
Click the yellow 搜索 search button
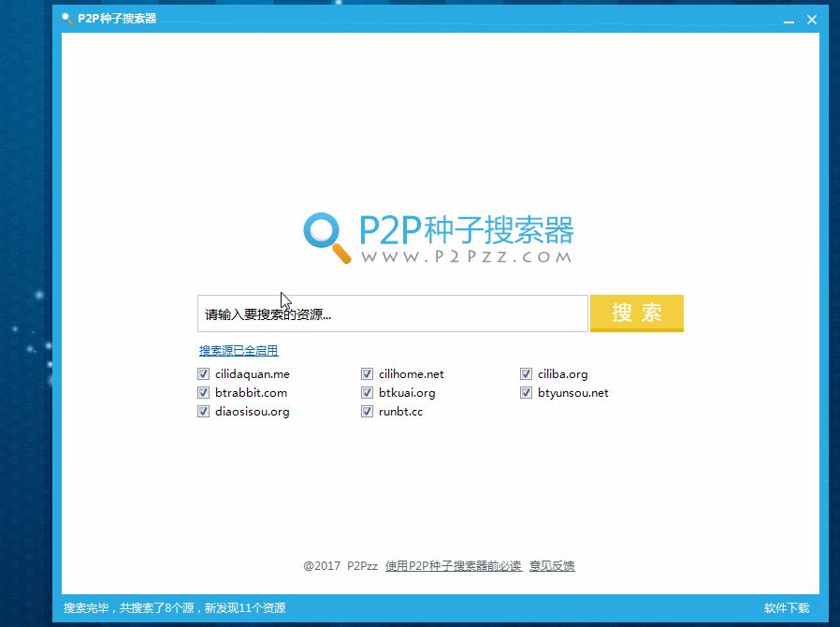click(x=636, y=313)
